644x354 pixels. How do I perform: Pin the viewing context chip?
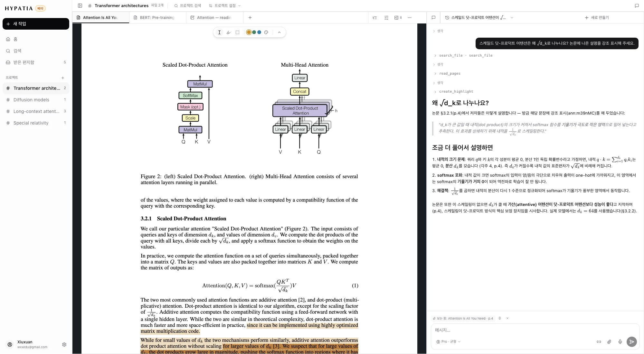[x=500, y=318]
